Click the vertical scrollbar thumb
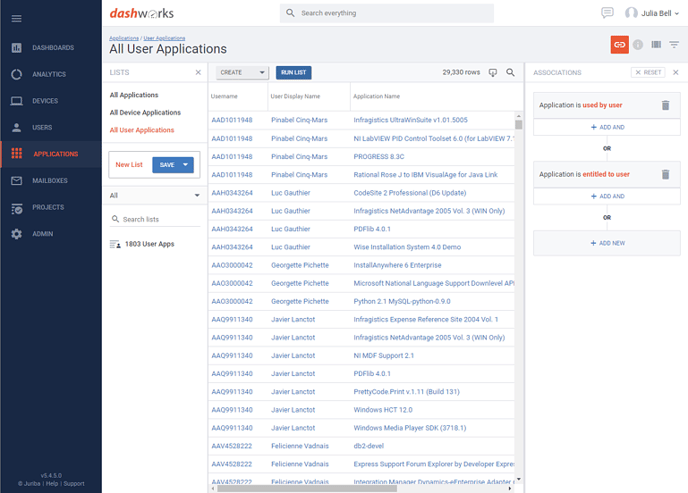This screenshot has height=493, width=688. tap(519, 125)
